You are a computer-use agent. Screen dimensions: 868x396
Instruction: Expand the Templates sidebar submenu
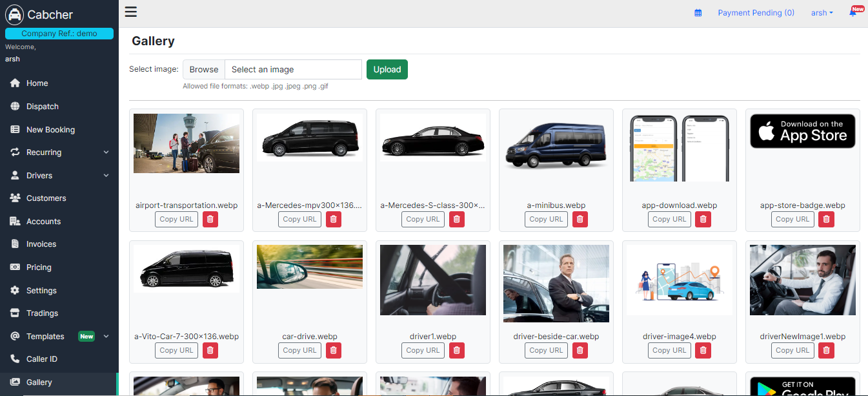[106, 337]
